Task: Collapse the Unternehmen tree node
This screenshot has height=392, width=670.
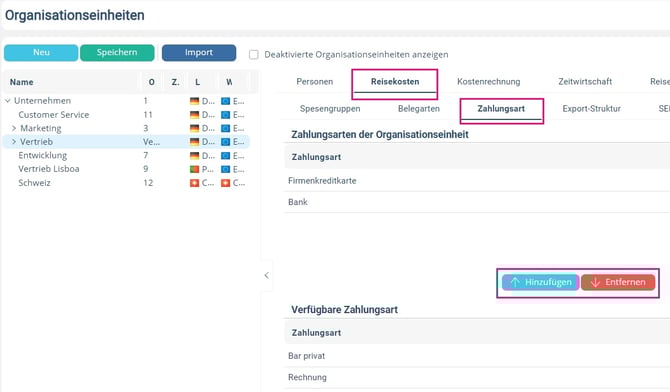Action: [8, 101]
